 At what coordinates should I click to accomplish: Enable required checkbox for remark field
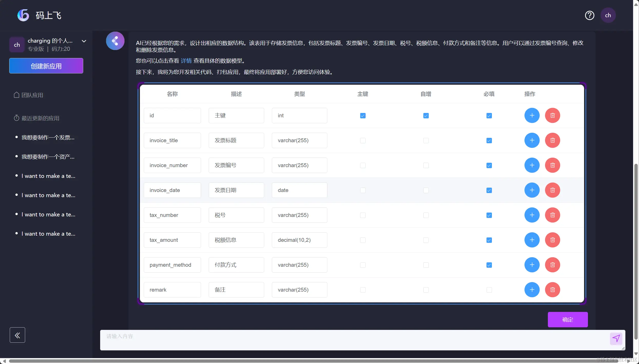[489, 290]
